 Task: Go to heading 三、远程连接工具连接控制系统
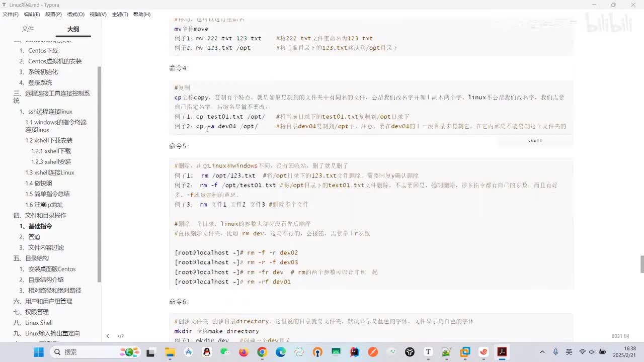coord(52,97)
